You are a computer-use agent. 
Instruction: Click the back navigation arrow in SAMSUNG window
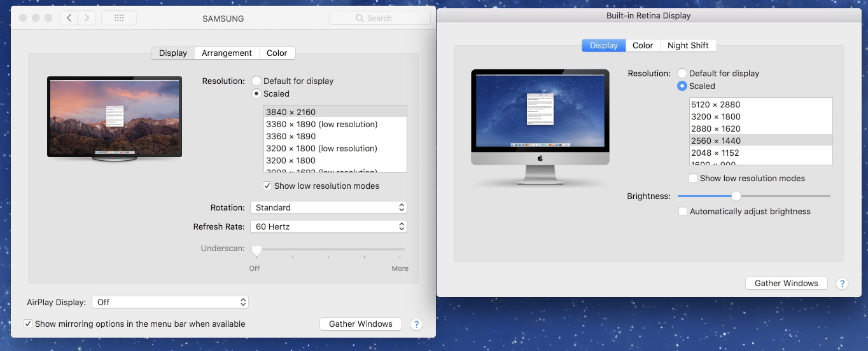point(69,18)
